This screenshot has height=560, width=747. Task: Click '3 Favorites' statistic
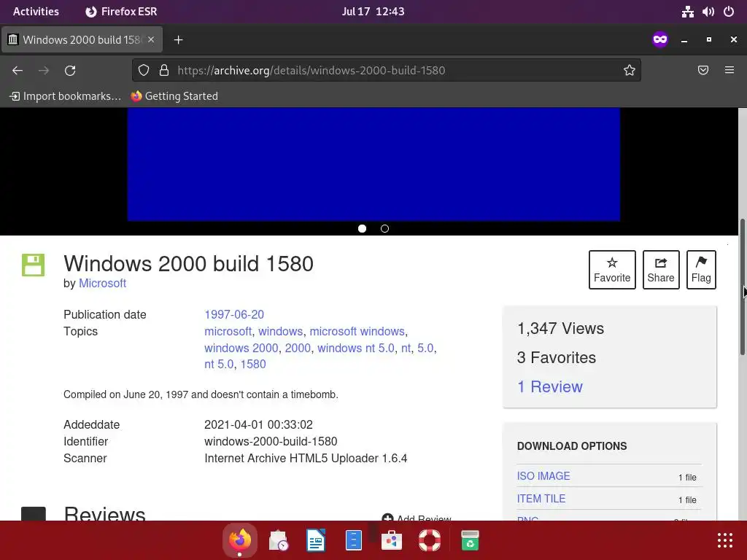(557, 357)
